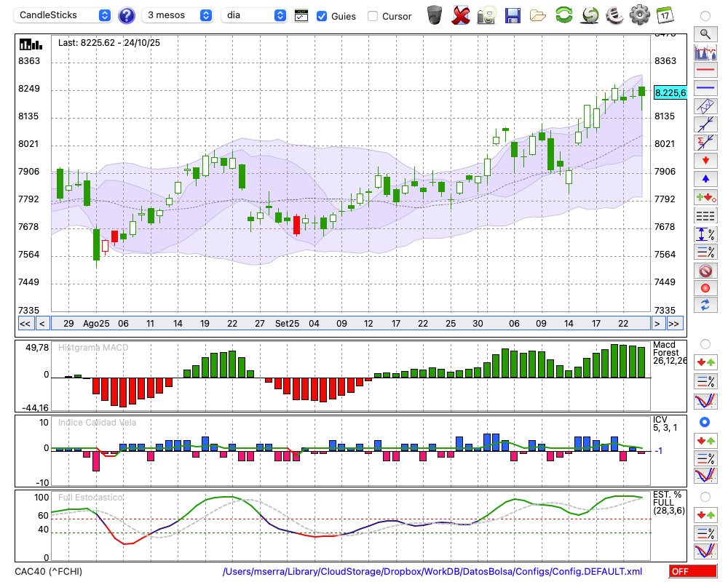Click the blue rotating arrows icon in the sidebar
The width and height of the screenshot is (728, 582).
tap(705, 305)
